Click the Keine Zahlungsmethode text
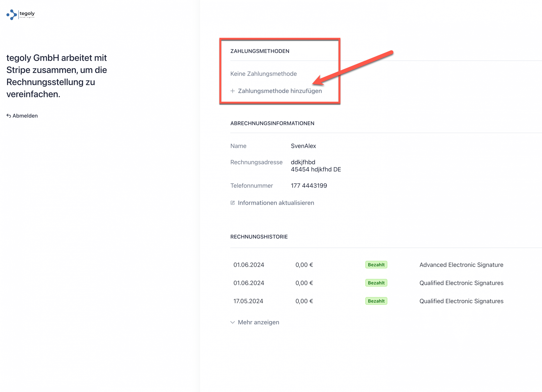 pyautogui.click(x=263, y=74)
